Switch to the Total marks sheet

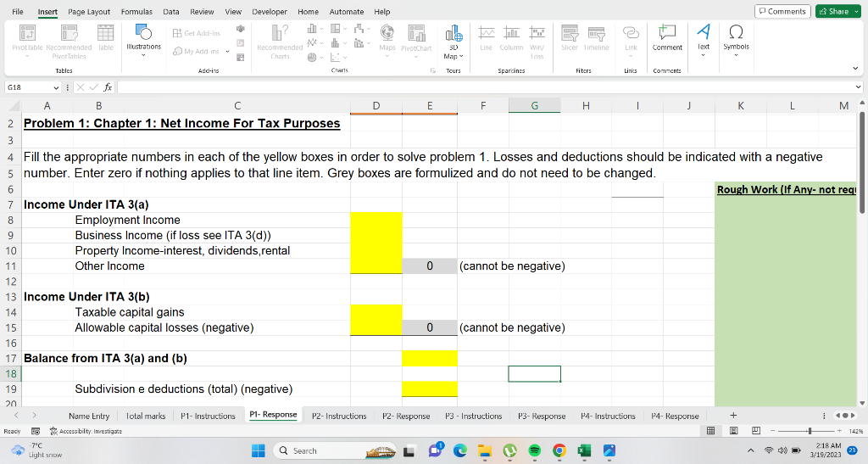[x=146, y=416]
